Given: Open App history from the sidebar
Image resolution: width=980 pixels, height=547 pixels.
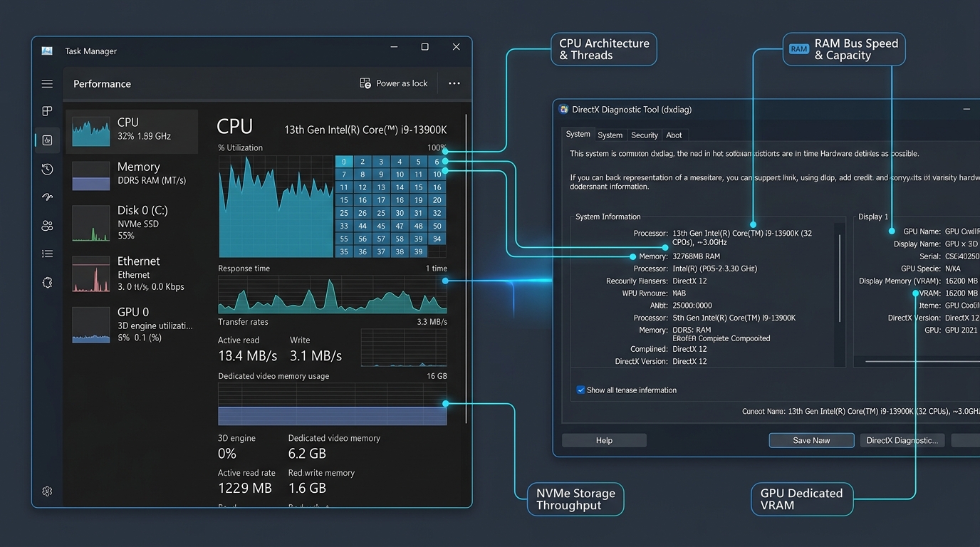Looking at the screenshot, I should (x=47, y=169).
